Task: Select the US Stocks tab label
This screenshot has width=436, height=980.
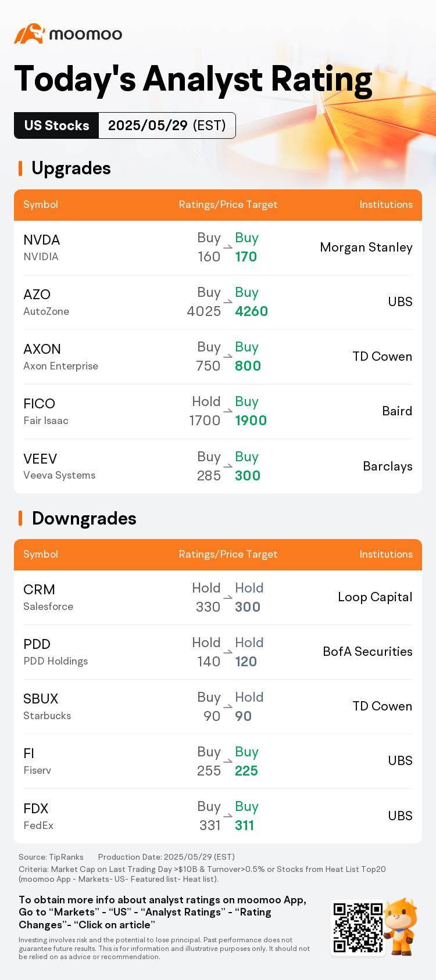Action: coord(56,125)
